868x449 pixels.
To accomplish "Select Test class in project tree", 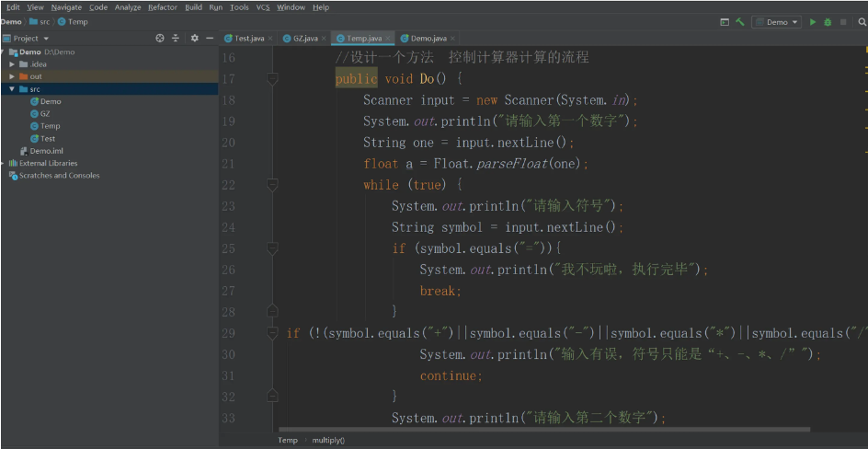I will [x=43, y=139].
